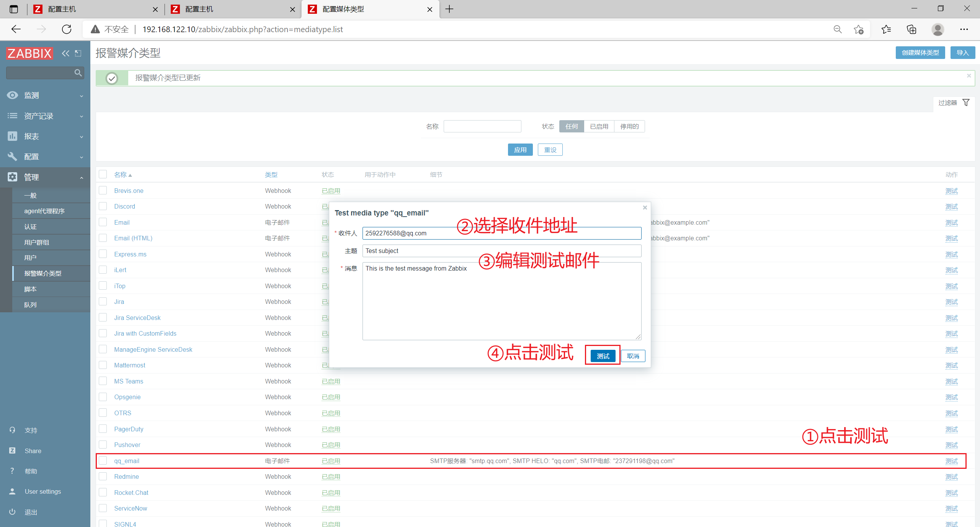980x527 pixels.
Task: Tick the Brevis.one row checkbox
Action: point(103,190)
